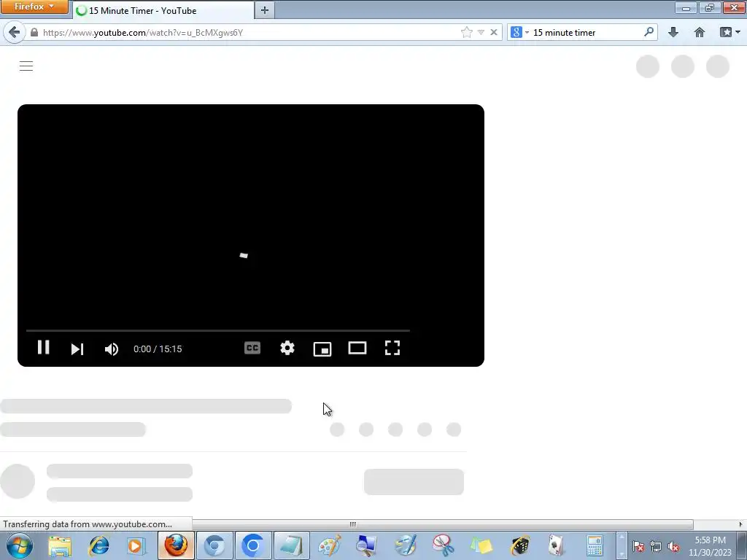Switch to theater mode view
Viewport: 747px width, 560px height.
point(357,348)
